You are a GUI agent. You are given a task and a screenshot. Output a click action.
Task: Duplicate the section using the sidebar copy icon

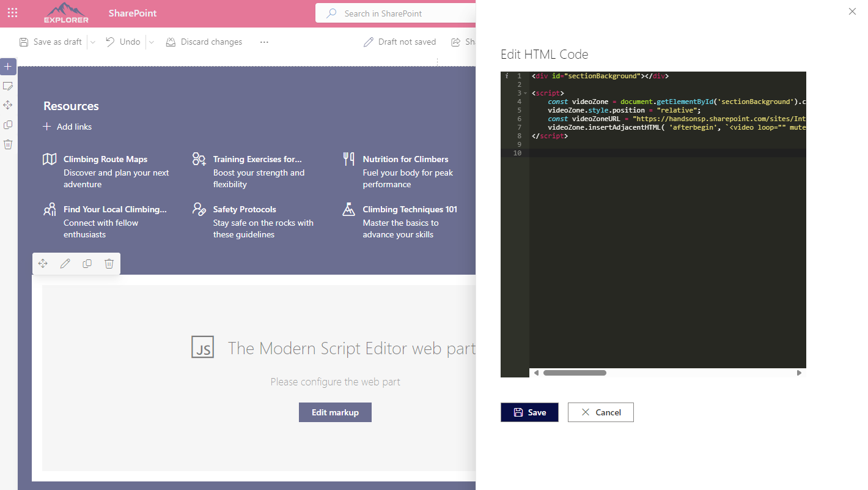click(7, 124)
